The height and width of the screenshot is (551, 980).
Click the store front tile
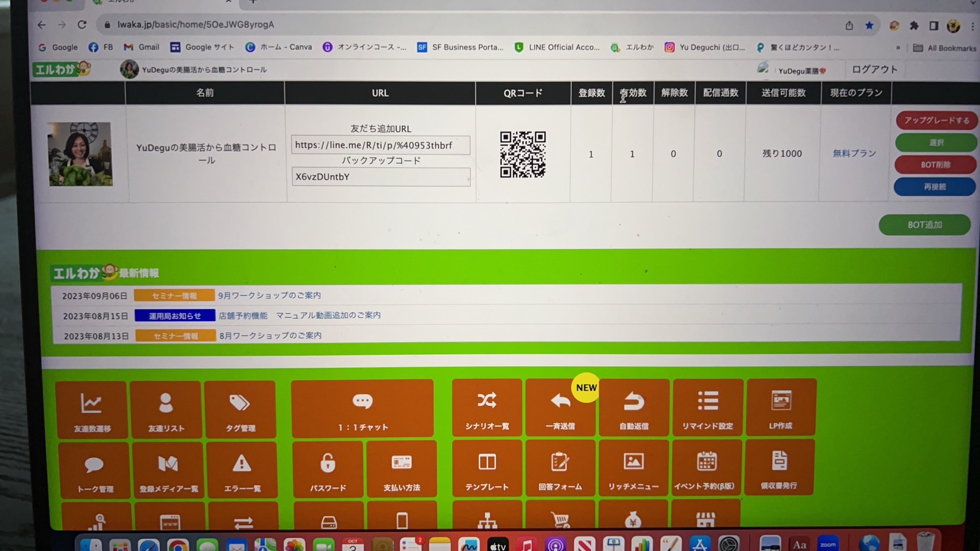(x=706, y=515)
